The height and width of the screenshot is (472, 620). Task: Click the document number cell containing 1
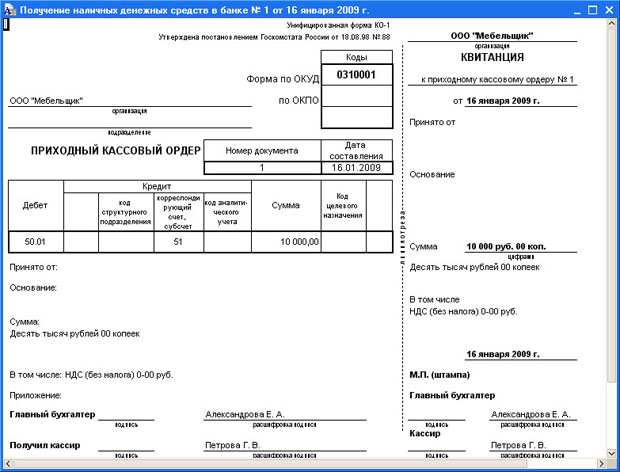[263, 168]
